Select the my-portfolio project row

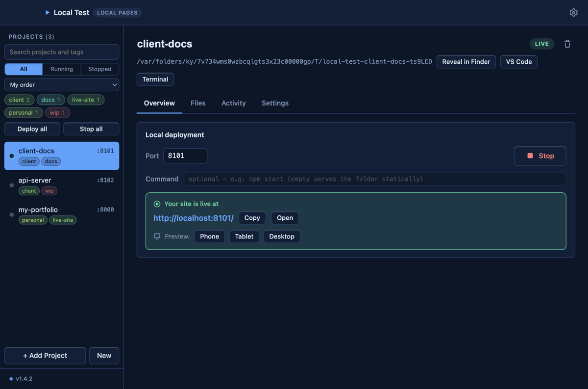62,215
